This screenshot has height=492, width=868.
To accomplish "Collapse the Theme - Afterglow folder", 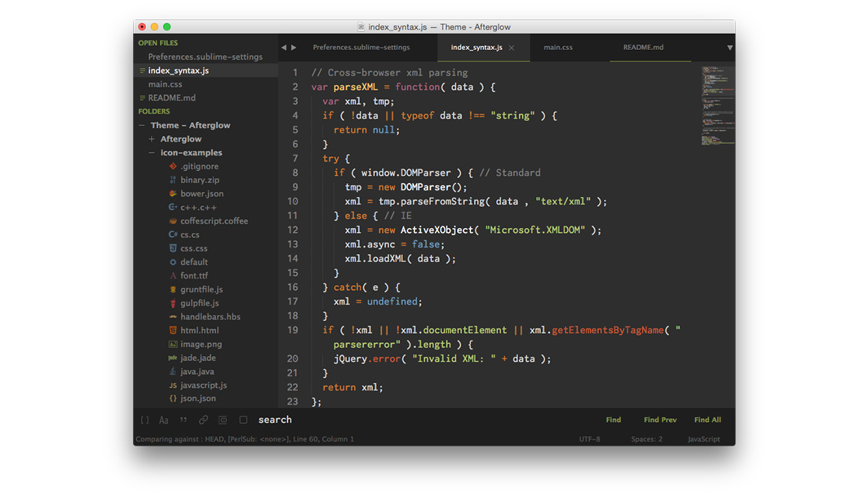I will (x=142, y=125).
